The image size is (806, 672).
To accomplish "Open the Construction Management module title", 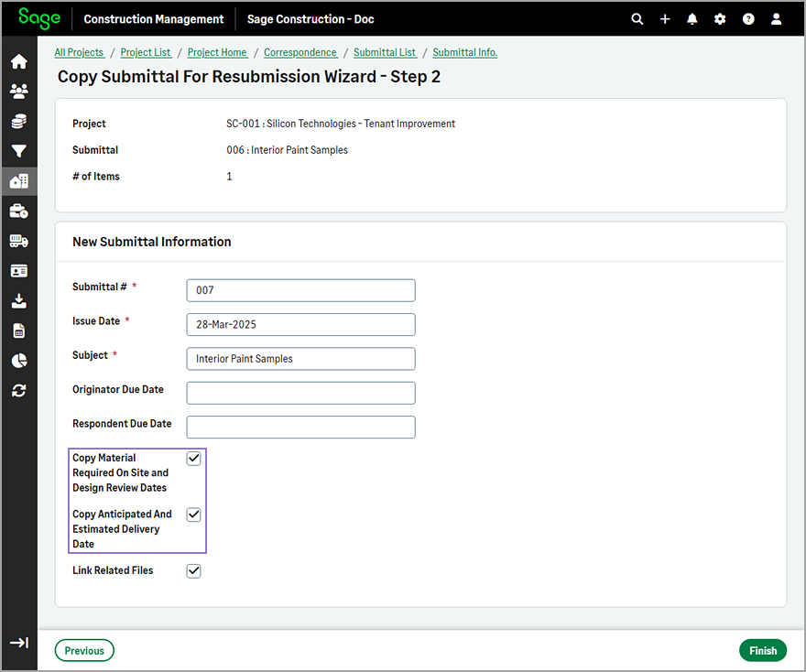I will point(154,19).
